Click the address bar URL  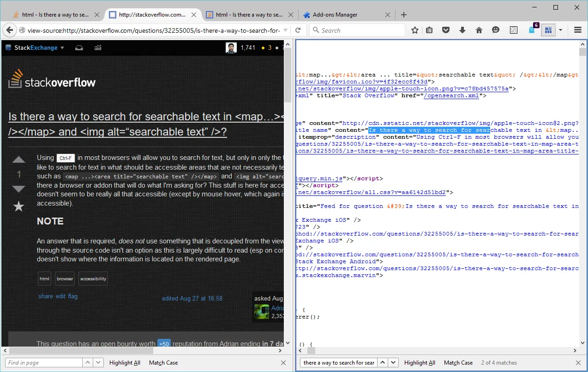(x=153, y=30)
